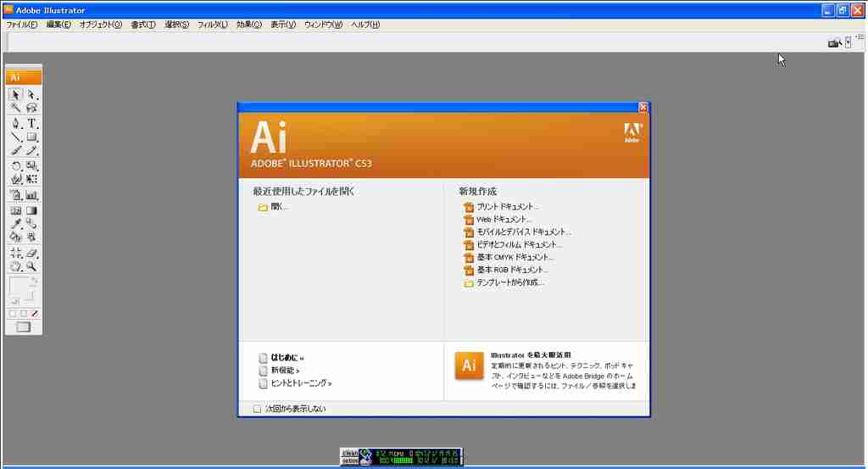Open 効果(C) menu
This screenshot has height=469, width=868.
249,25
